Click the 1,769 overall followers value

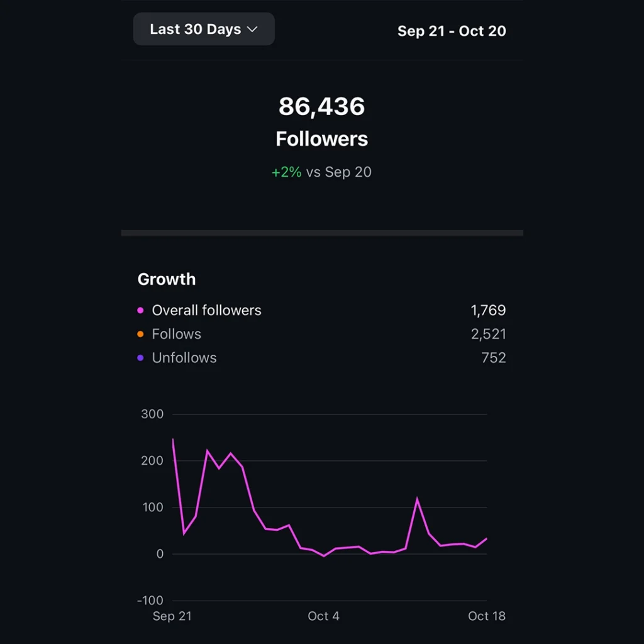(488, 310)
